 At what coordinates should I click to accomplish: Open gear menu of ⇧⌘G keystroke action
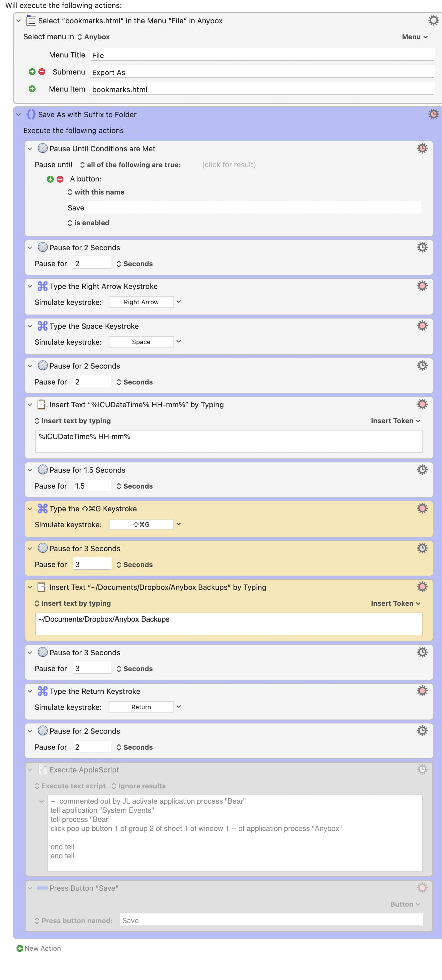(422, 508)
